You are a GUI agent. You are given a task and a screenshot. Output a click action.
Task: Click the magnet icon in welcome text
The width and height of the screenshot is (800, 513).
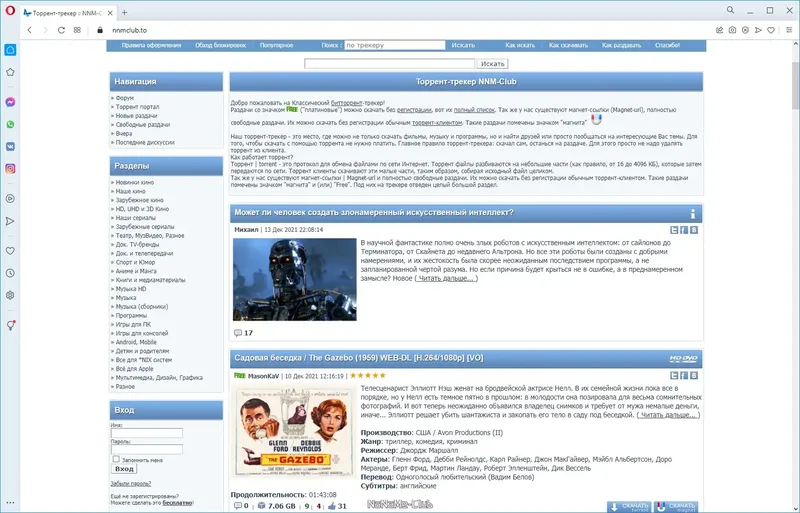pos(596,119)
